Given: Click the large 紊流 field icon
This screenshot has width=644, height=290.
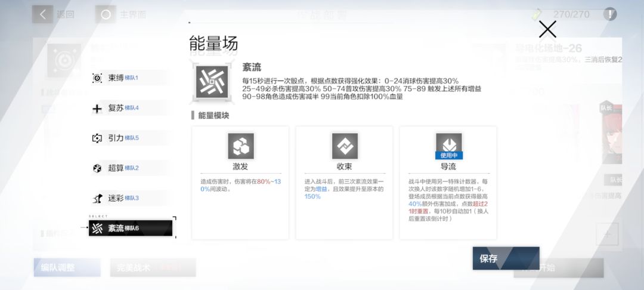Looking at the screenshot, I should click(212, 82).
